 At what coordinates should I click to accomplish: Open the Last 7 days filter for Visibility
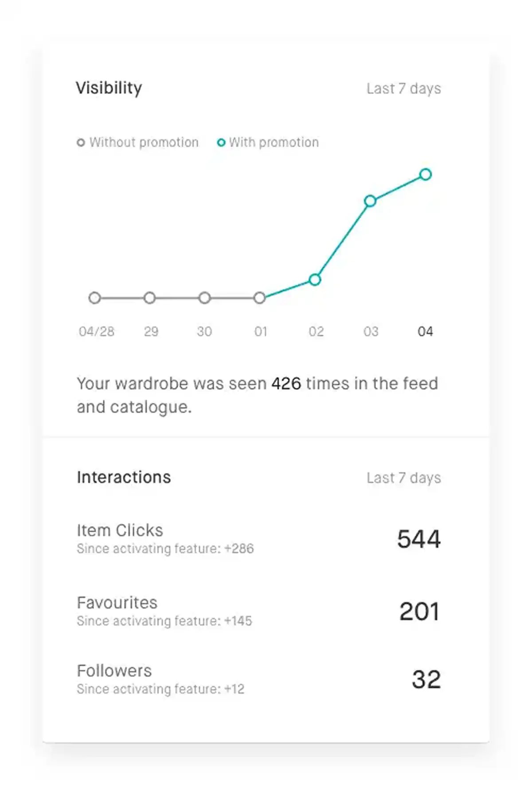coord(403,88)
